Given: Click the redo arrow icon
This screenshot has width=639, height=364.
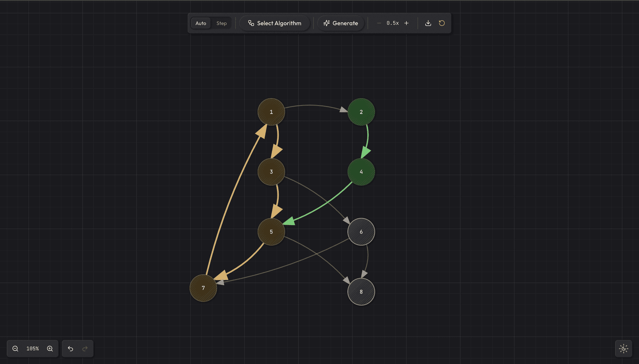Looking at the screenshot, I should coord(85,348).
